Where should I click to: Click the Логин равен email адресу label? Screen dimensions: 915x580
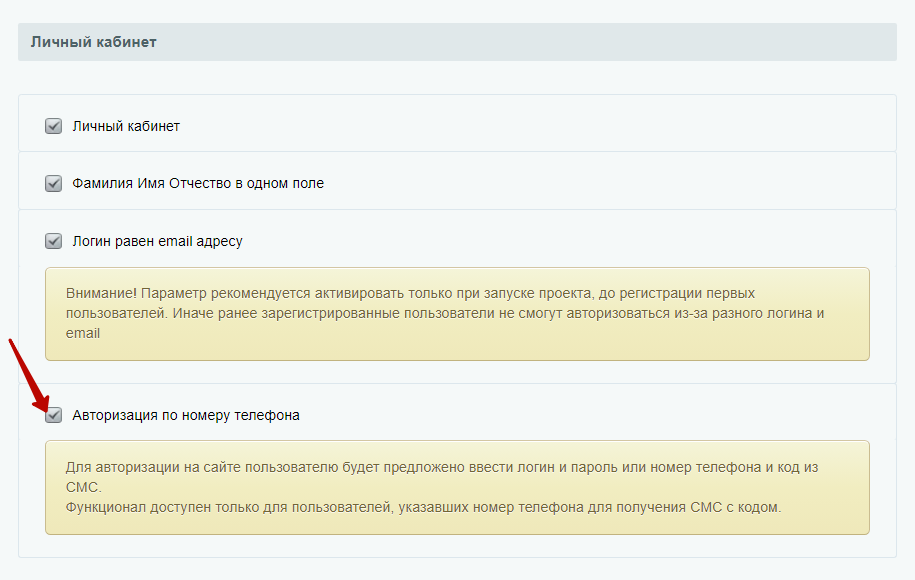158,241
